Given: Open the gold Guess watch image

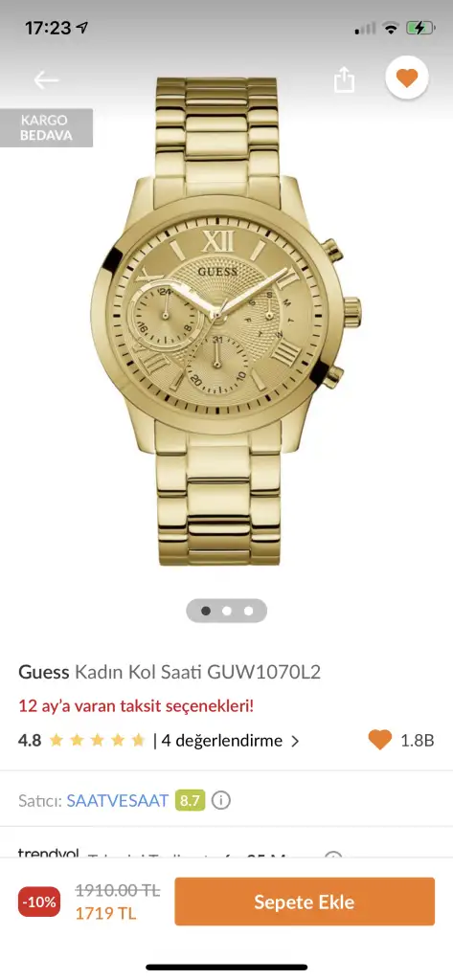Looking at the screenshot, I should [x=225, y=322].
